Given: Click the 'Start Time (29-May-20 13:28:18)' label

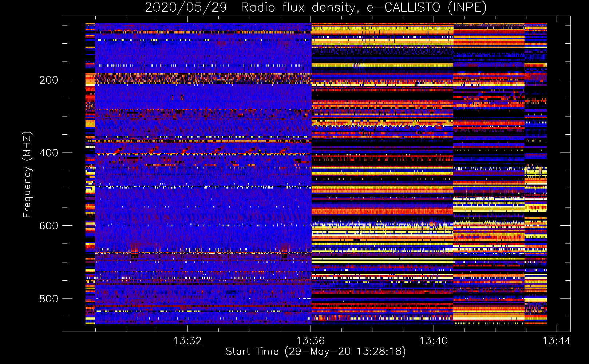Looking at the screenshot, I should (316, 352).
